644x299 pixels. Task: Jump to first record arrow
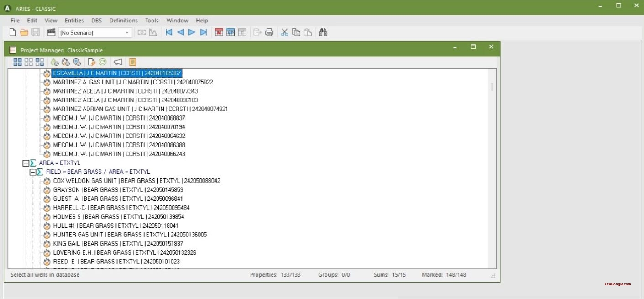169,32
